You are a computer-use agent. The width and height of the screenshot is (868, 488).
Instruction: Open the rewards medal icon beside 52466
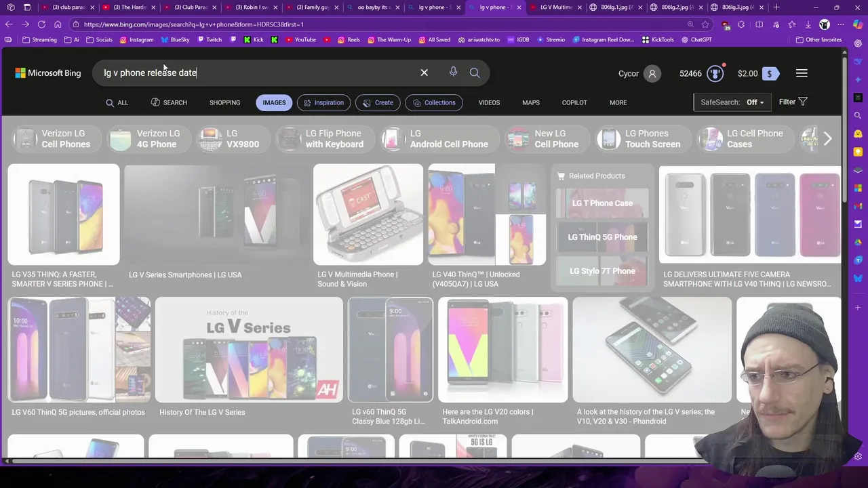pyautogui.click(x=715, y=73)
